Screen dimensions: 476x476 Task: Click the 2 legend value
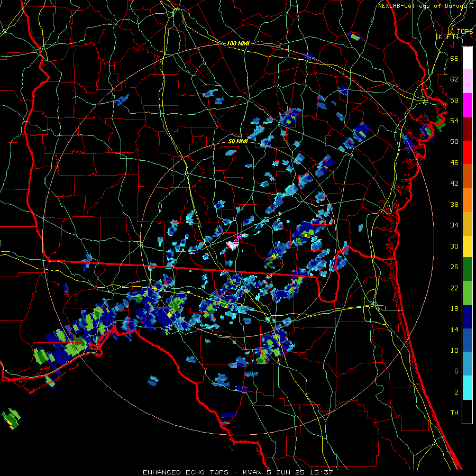point(456,392)
